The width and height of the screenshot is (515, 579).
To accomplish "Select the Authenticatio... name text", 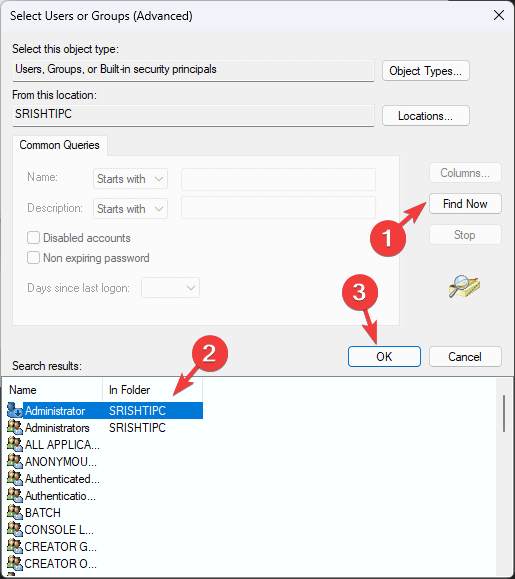I will click(x=61, y=496).
